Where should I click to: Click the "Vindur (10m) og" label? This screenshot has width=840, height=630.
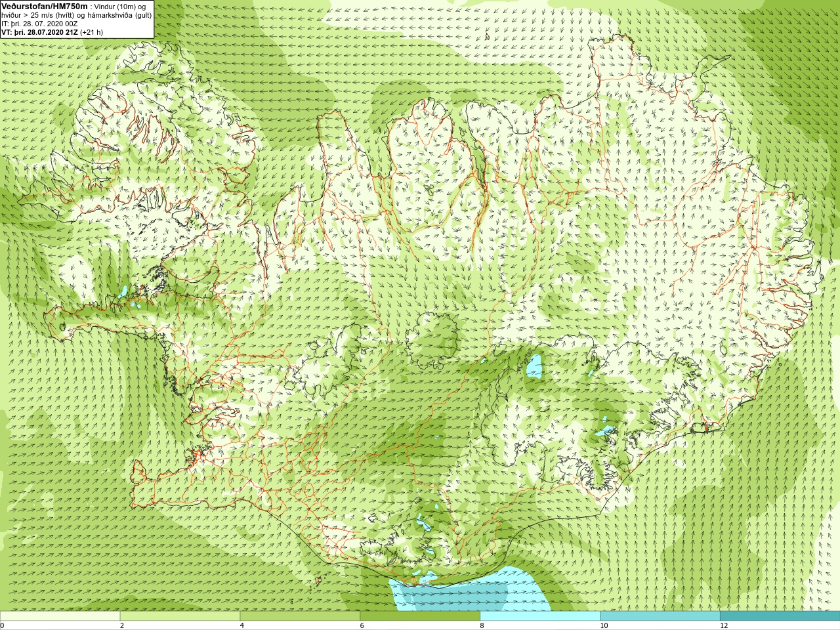[x=120, y=6]
